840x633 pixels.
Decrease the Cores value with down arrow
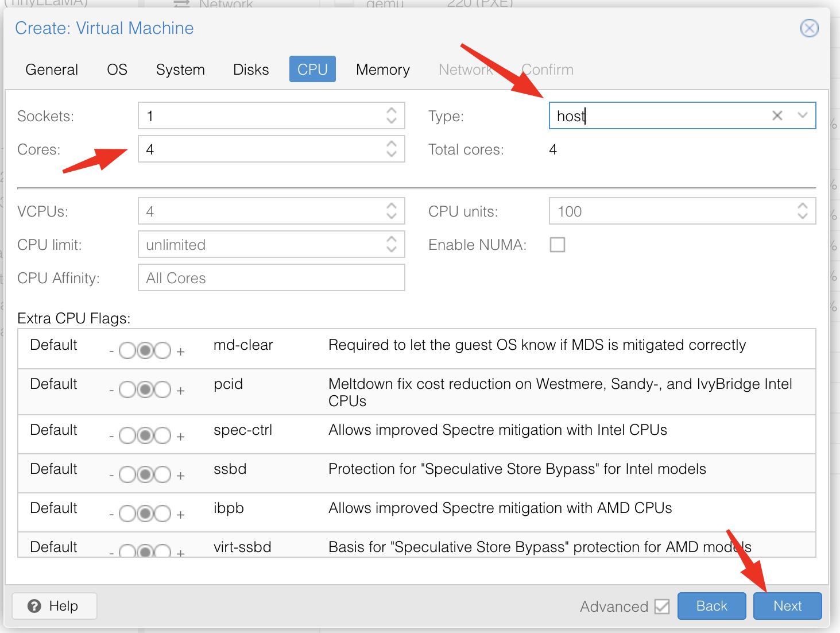(x=392, y=155)
